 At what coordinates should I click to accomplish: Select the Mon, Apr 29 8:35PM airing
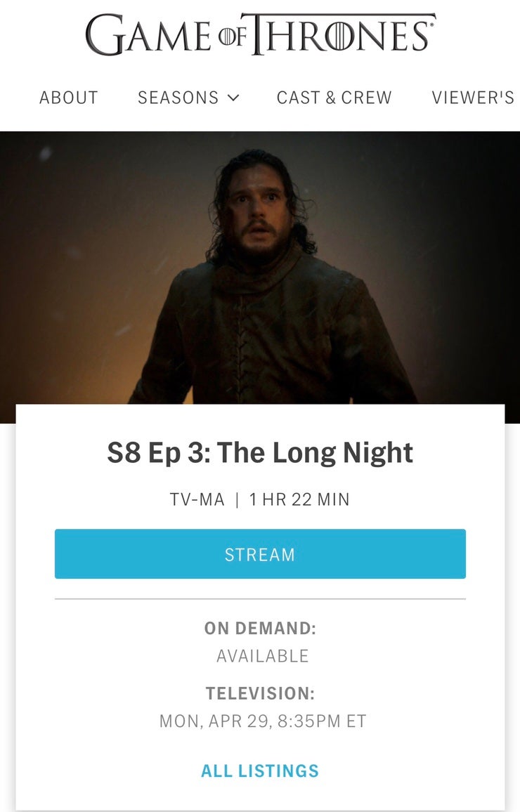[x=263, y=721]
